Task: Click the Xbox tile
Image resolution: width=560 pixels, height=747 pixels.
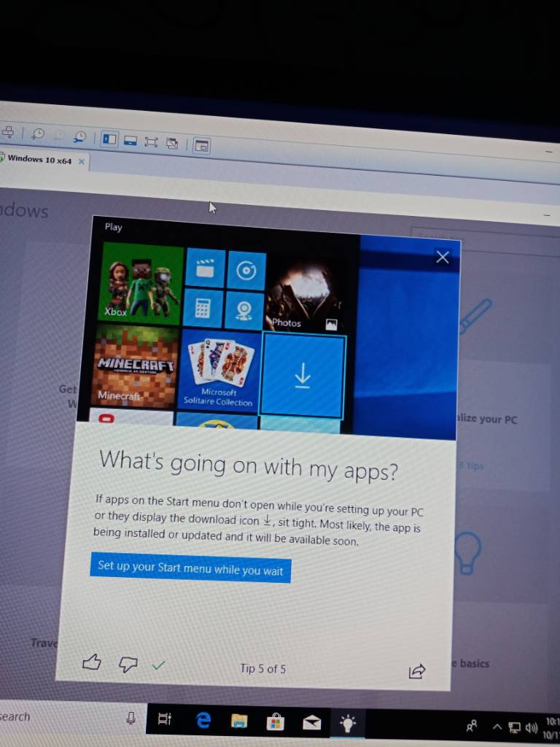Action: coord(142,283)
